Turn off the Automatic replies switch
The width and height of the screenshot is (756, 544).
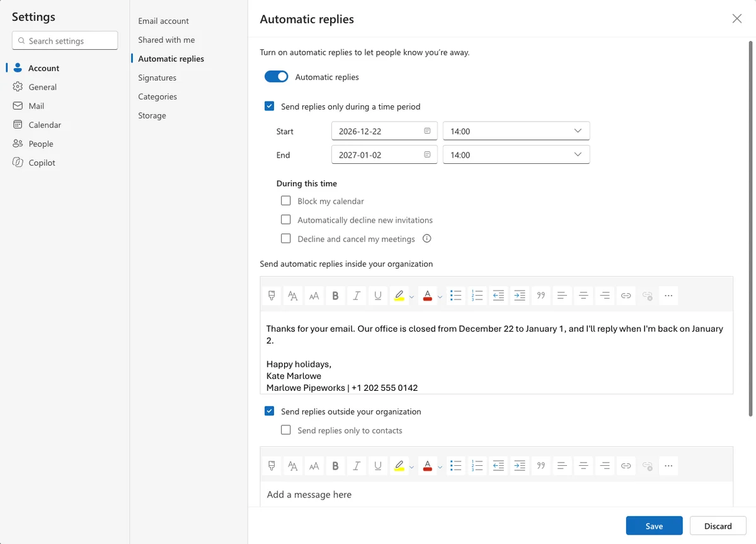276,77
